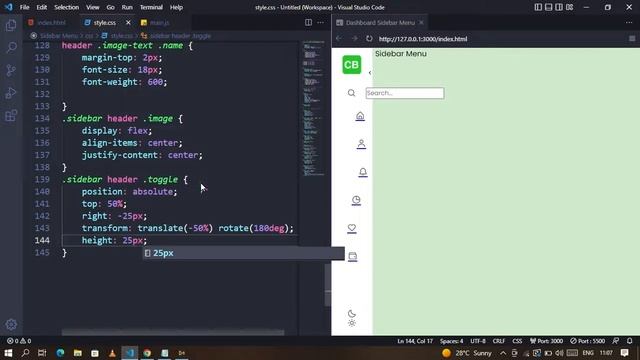Image resolution: width=640 pixels, height=360 pixels.
Task: Select the Dashboard Sidebar Menu preview tab
Action: point(380,23)
